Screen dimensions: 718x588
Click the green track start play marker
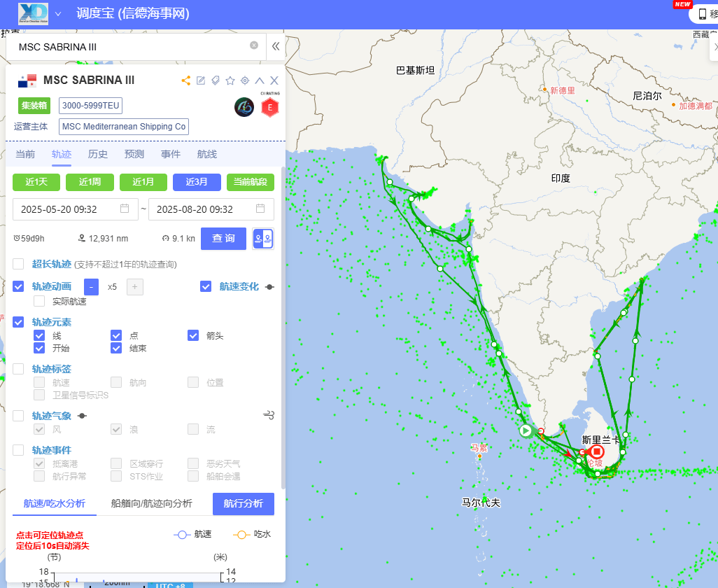pos(526,430)
